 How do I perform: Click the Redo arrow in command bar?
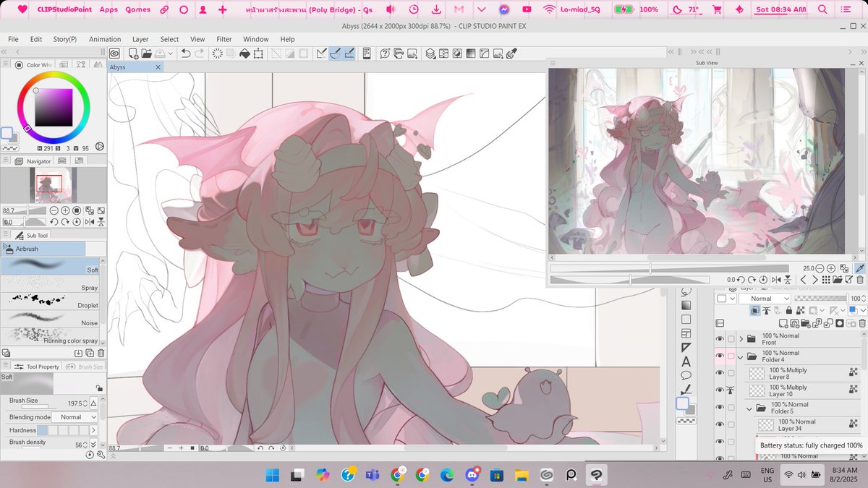tap(200, 53)
